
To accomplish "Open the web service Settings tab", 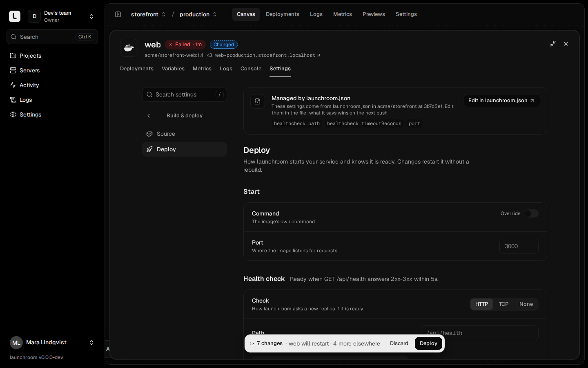I will (280, 69).
